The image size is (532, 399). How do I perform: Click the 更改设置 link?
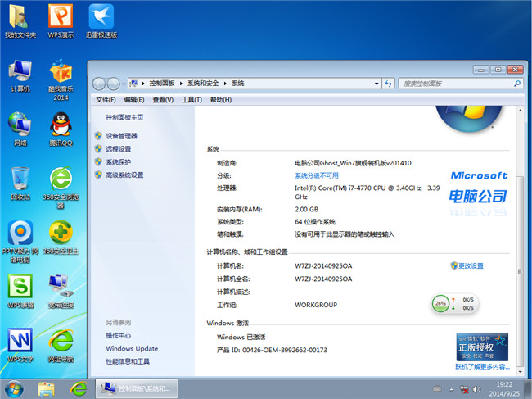471,266
